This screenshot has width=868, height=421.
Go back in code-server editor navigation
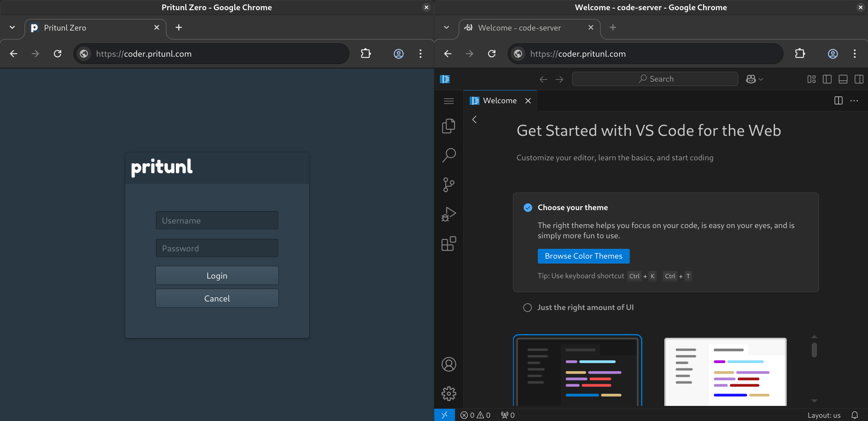(543, 79)
